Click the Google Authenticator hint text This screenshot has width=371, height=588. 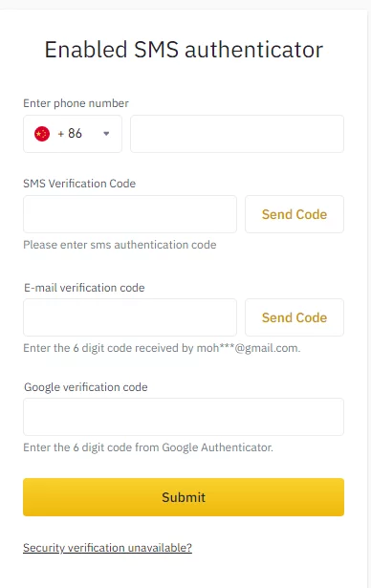tap(148, 447)
